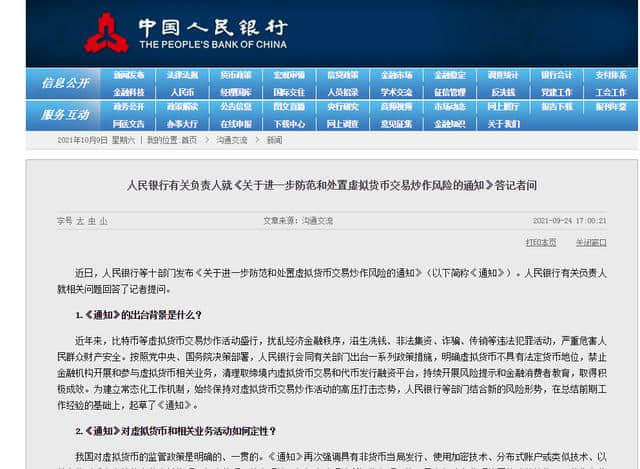
Task: Open the 在线申报 section
Action: point(236,124)
